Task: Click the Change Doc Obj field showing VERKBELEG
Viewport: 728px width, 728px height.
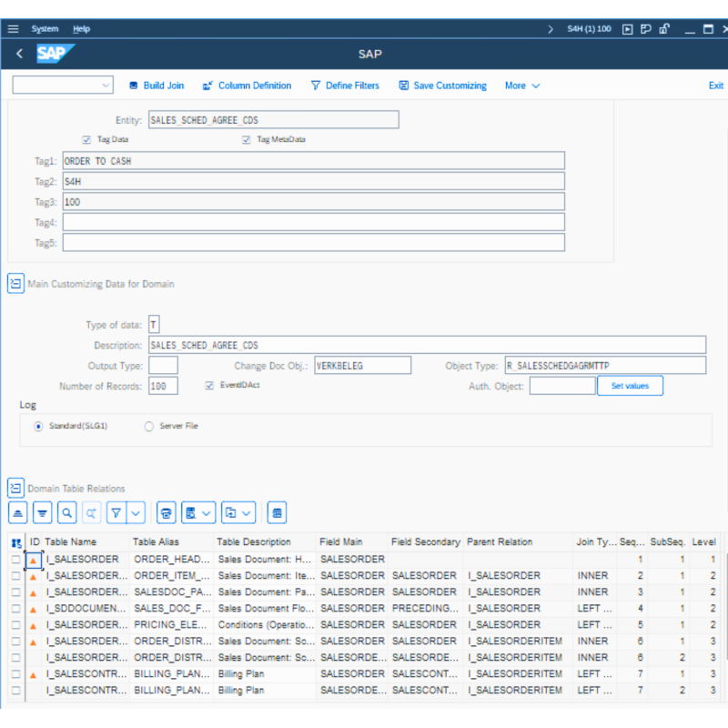Action: pos(362,364)
